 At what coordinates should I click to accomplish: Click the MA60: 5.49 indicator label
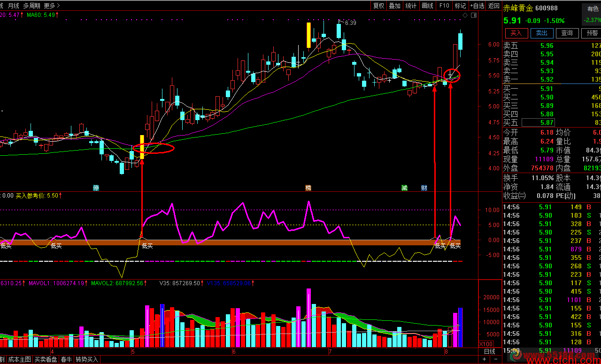(43, 15)
